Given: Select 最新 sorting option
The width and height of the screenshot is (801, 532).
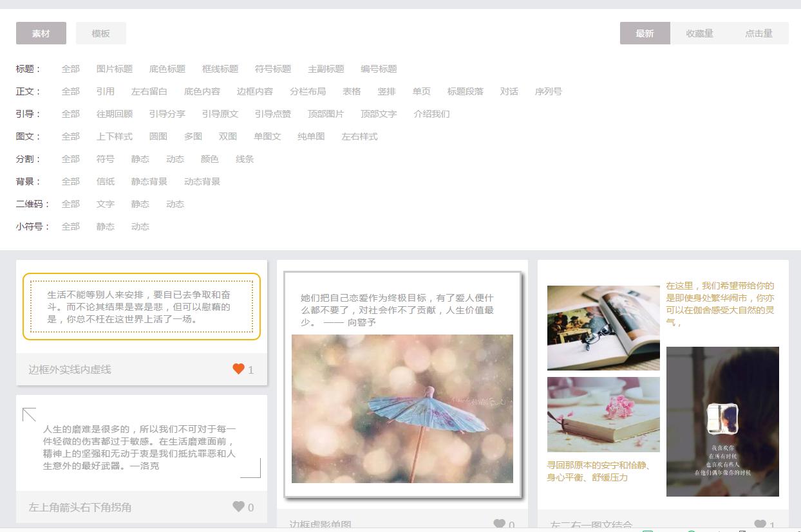Looking at the screenshot, I should 645,33.
